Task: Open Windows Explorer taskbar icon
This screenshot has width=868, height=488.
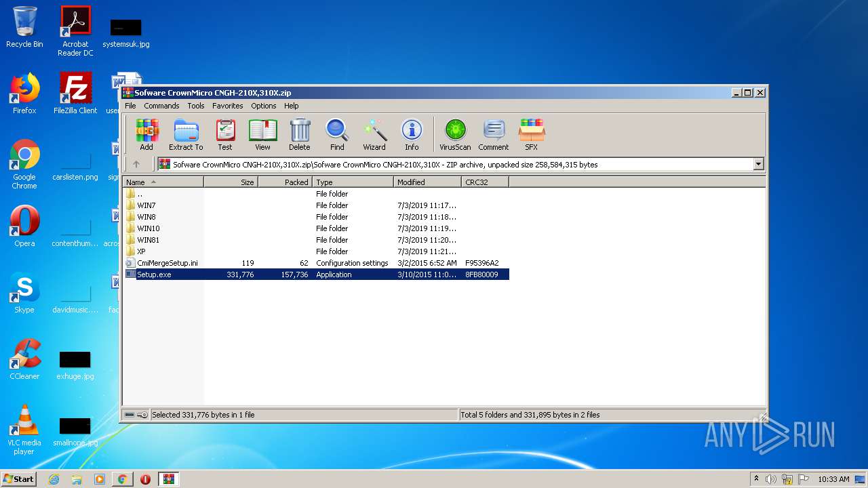Action: coord(77,479)
